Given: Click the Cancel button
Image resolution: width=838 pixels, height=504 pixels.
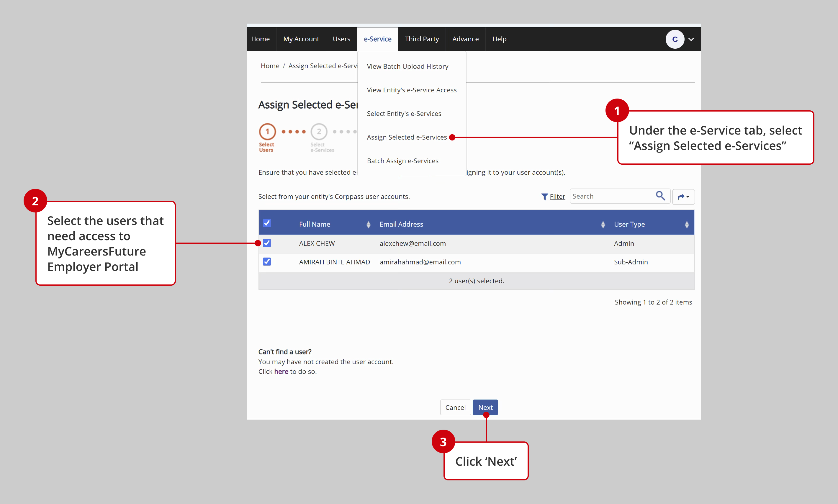Looking at the screenshot, I should (x=455, y=408).
